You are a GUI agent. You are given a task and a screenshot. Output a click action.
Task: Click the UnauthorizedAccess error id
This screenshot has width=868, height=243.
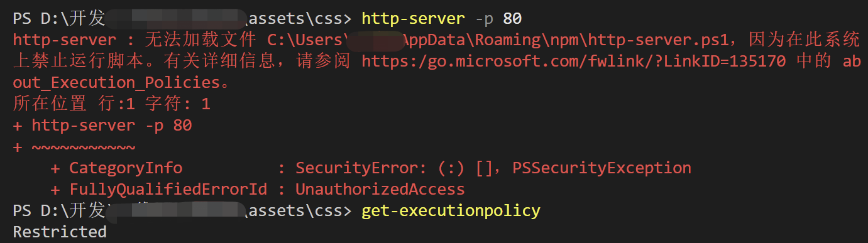(x=380, y=189)
